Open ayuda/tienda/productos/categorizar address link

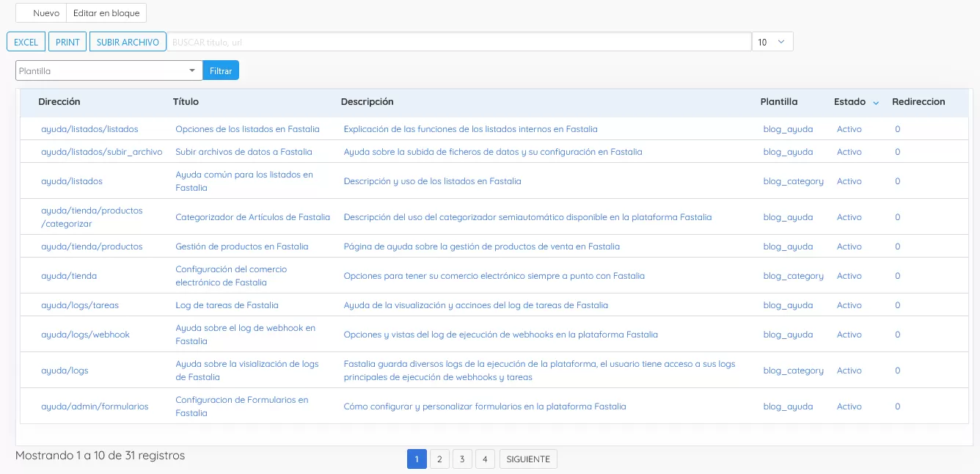pyautogui.click(x=92, y=217)
